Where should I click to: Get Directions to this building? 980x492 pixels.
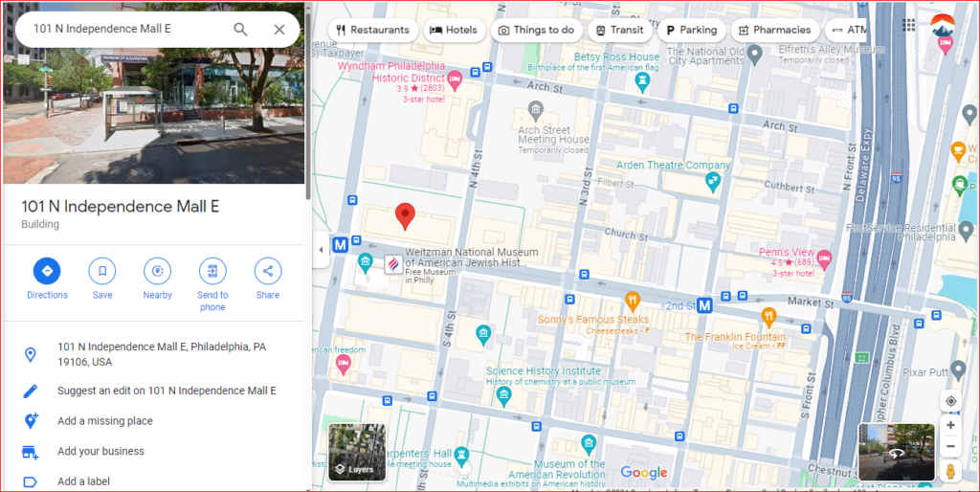(47, 279)
